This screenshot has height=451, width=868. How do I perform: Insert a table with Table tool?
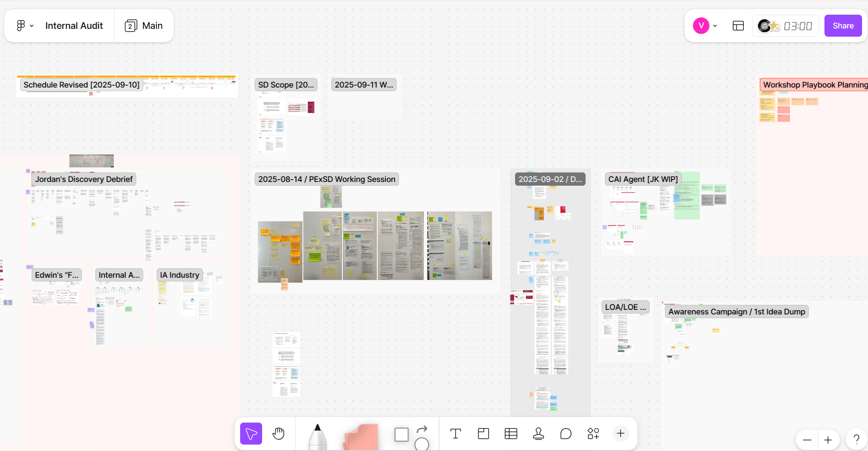tap(511, 434)
